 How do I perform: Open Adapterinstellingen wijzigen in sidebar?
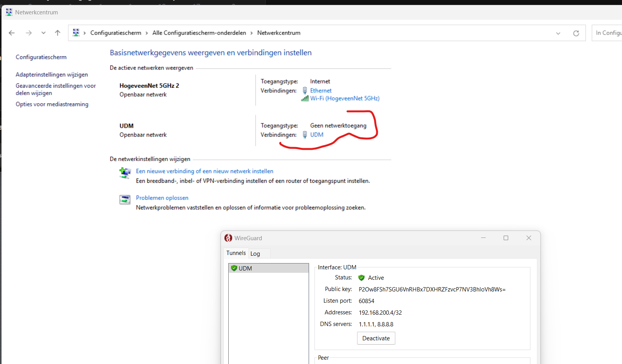(x=52, y=75)
